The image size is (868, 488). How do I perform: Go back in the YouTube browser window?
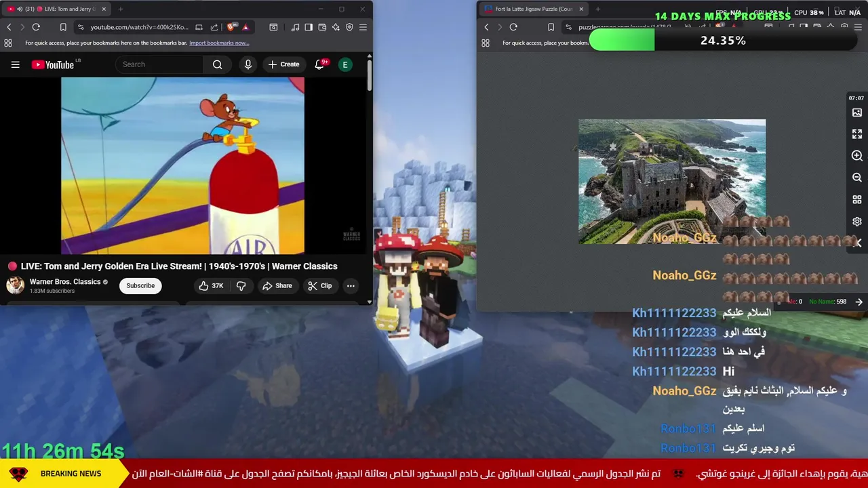coord(9,27)
